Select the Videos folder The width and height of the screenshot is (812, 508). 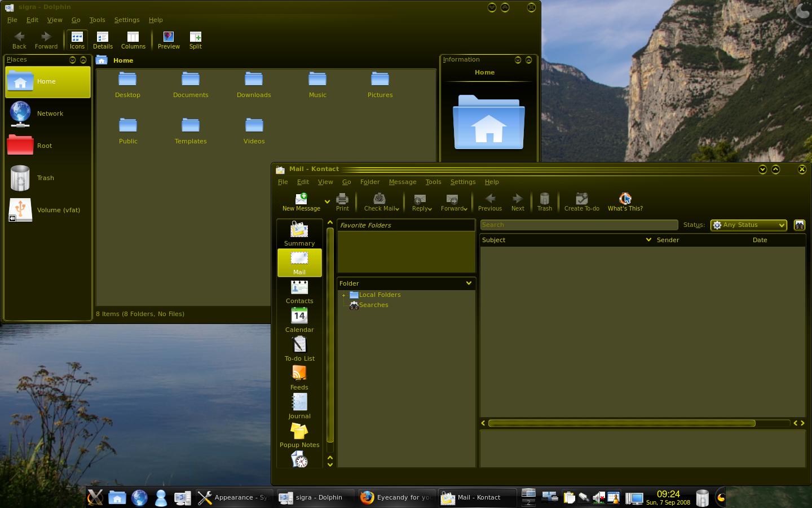pyautogui.click(x=254, y=131)
